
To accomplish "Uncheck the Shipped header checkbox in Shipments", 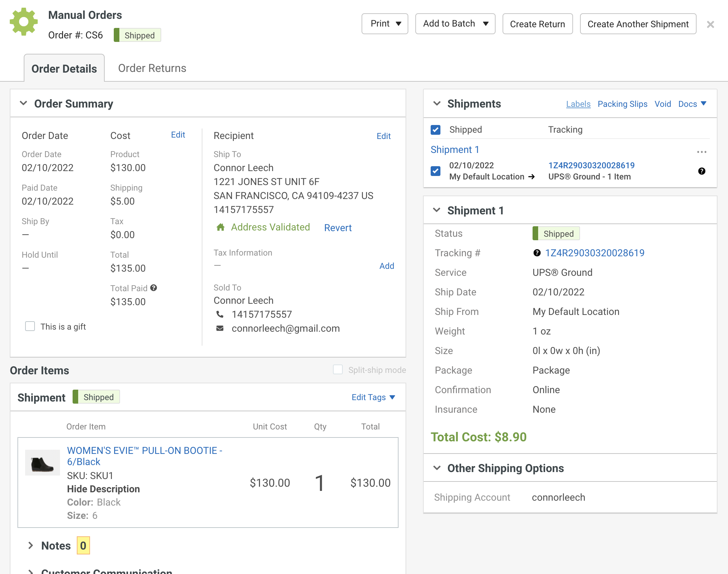I will pos(436,130).
